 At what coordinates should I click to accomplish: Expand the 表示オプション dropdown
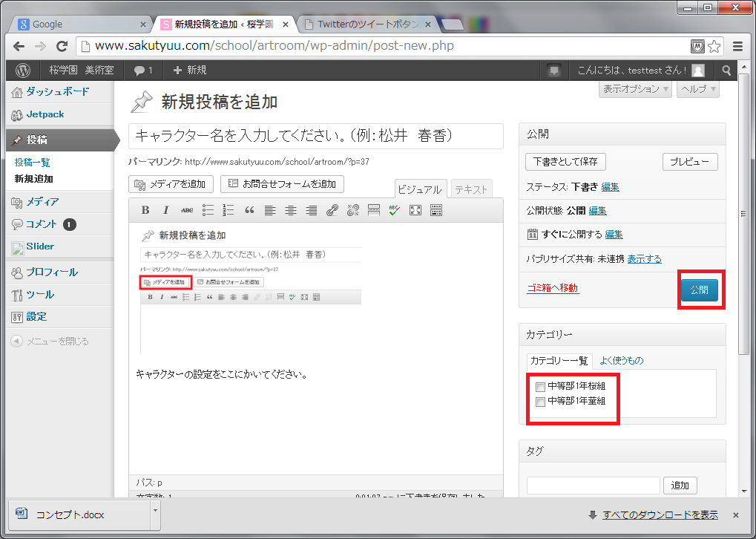[x=635, y=89]
